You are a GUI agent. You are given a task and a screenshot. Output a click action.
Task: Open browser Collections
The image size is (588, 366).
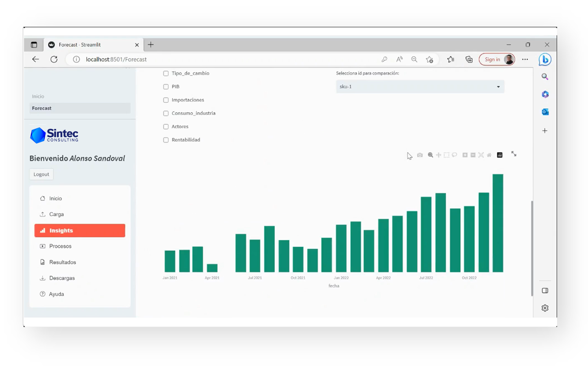point(469,59)
